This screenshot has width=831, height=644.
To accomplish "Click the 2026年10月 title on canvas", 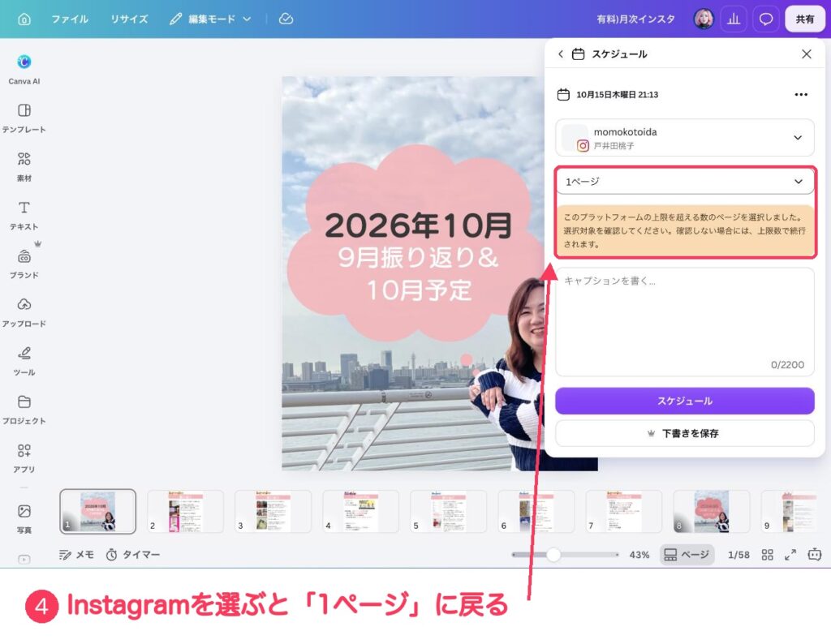I will tap(418, 225).
